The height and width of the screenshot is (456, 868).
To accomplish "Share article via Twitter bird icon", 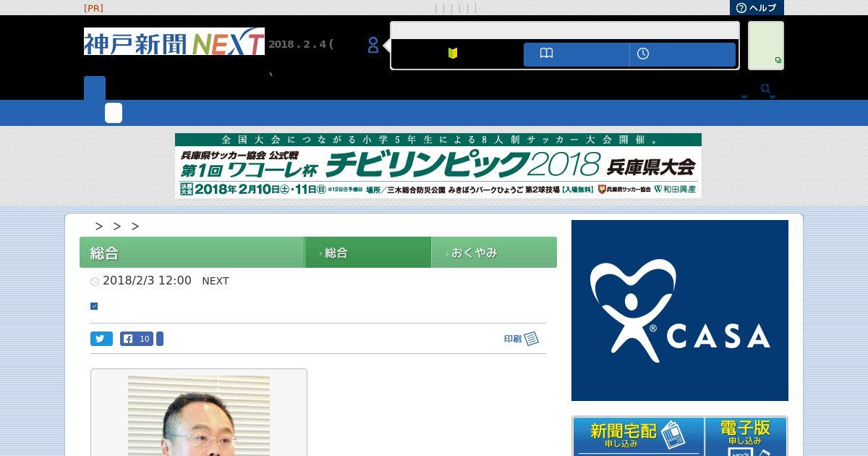I will point(101,339).
